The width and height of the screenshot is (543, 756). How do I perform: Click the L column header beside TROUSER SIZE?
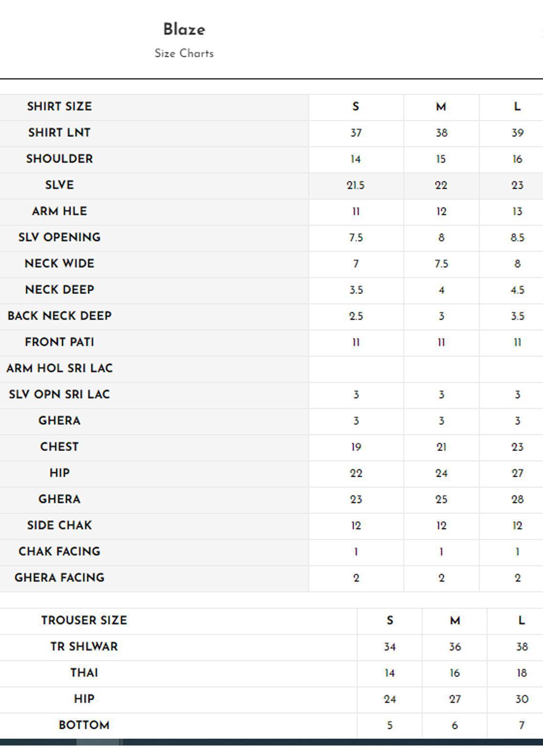click(521, 620)
